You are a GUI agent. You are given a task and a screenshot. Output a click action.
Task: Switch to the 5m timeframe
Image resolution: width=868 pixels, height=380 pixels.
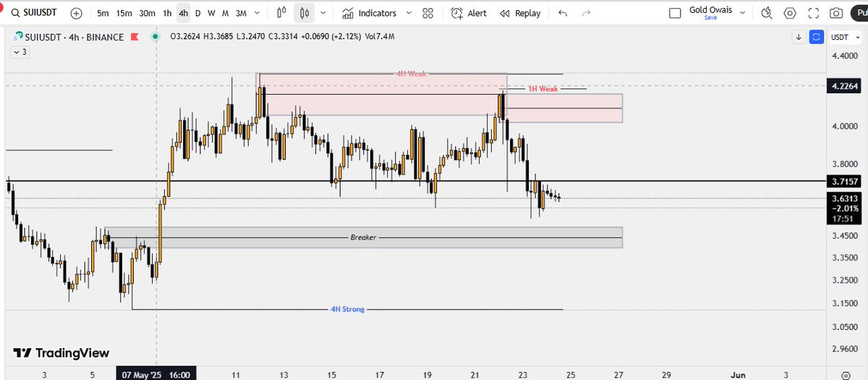tap(103, 13)
